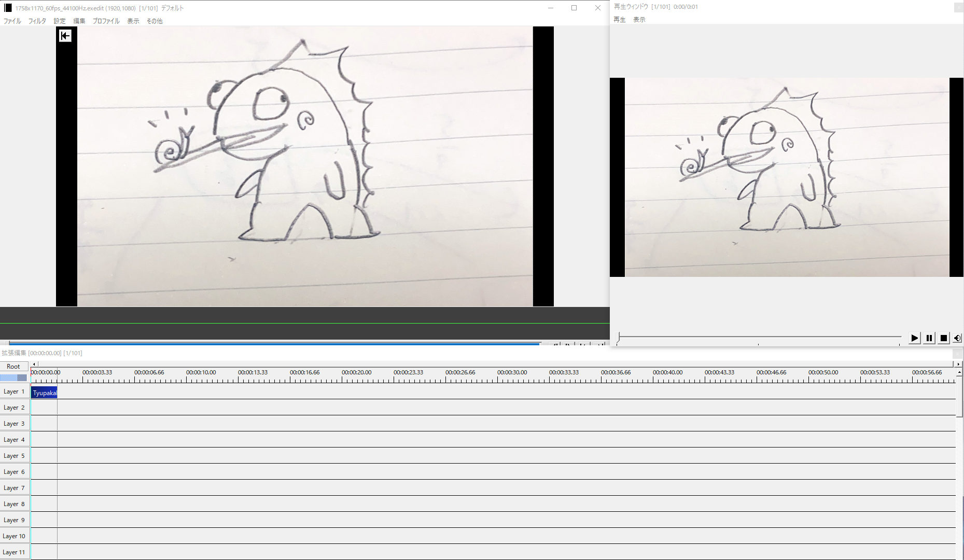Click the playback window seek slider
This screenshot has width=964, height=560.
pos(759,338)
